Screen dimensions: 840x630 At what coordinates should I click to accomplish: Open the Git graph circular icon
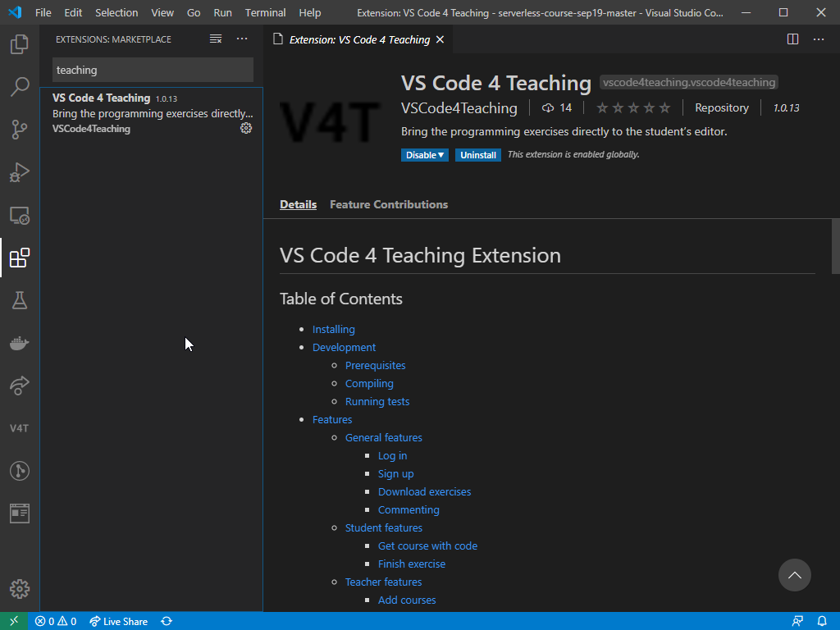click(20, 471)
